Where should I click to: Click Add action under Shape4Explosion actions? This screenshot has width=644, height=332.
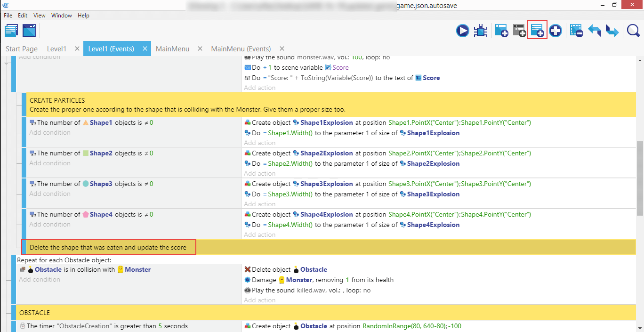pos(260,235)
